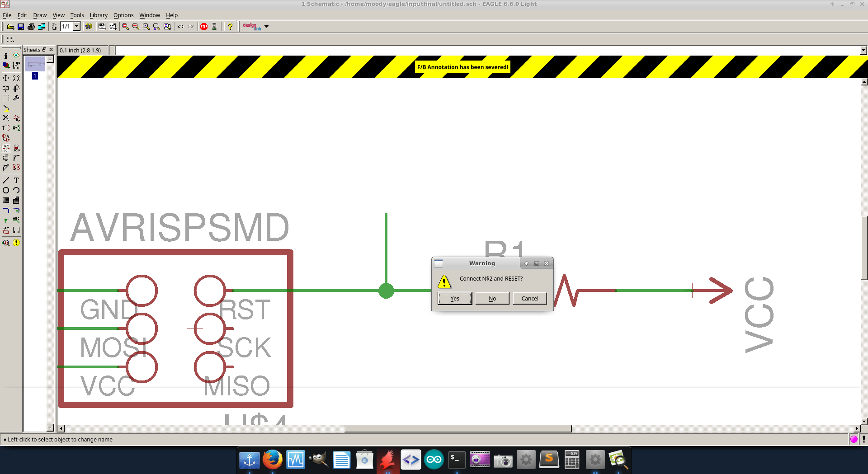Select the Circle tool
The image size is (868, 474).
click(6, 190)
